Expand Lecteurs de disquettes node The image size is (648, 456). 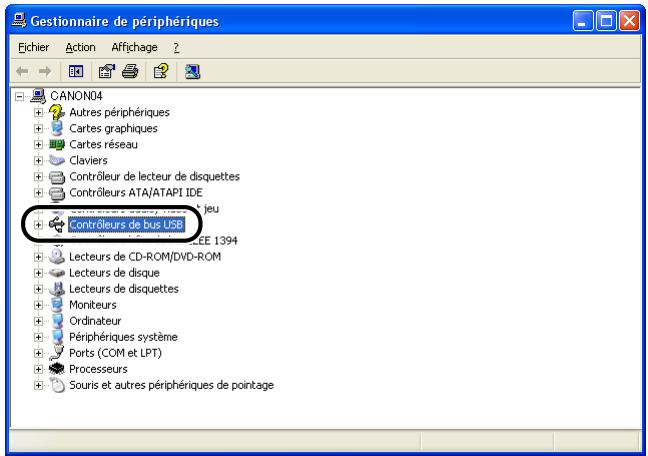click(x=38, y=289)
